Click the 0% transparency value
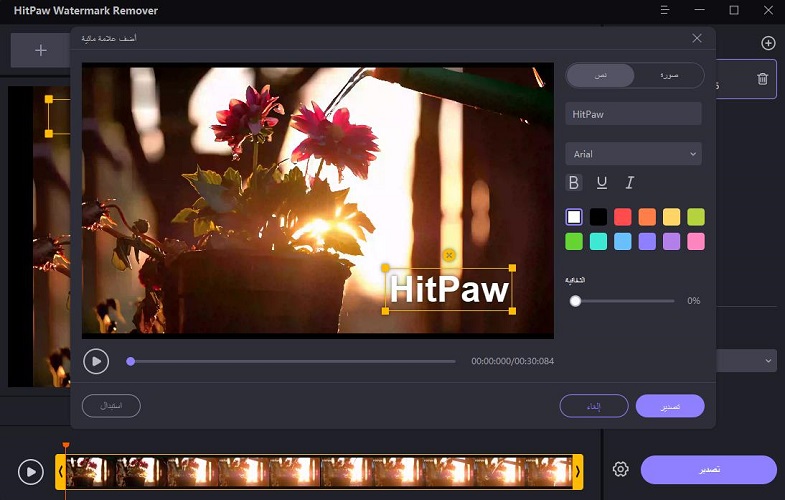Viewport: 785px width, 500px height. 693,301
